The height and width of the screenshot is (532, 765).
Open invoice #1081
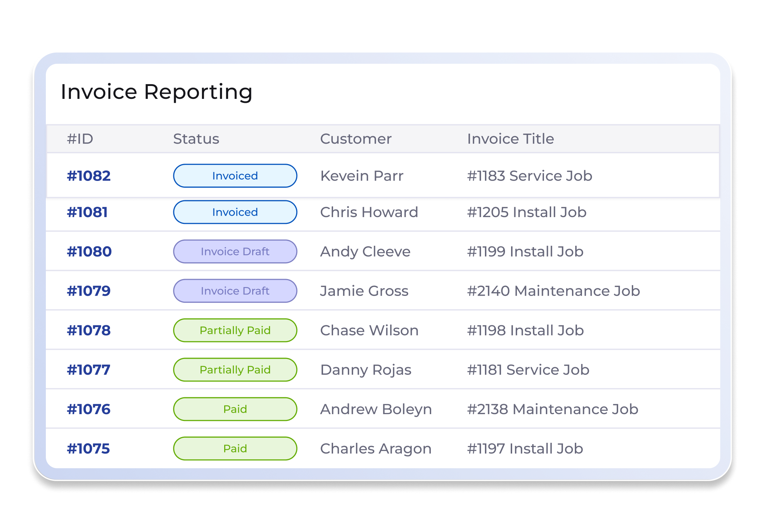pyautogui.click(x=87, y=212)
